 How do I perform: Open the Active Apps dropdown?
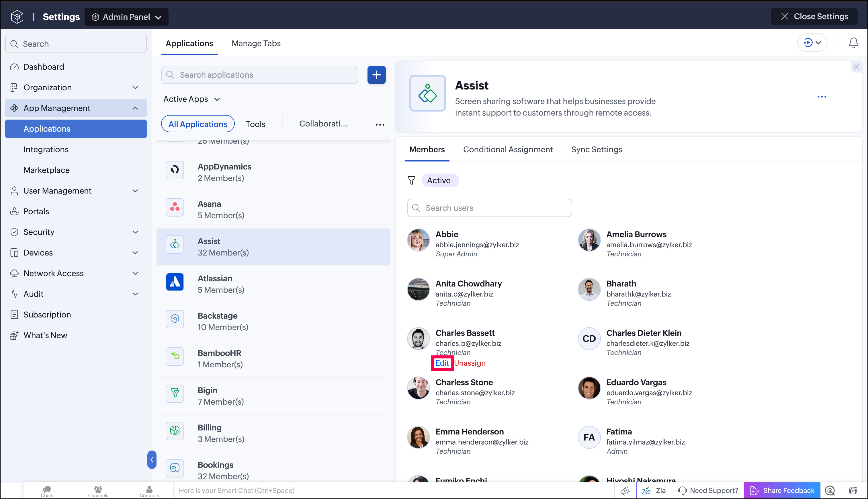[x=192, y=99]
